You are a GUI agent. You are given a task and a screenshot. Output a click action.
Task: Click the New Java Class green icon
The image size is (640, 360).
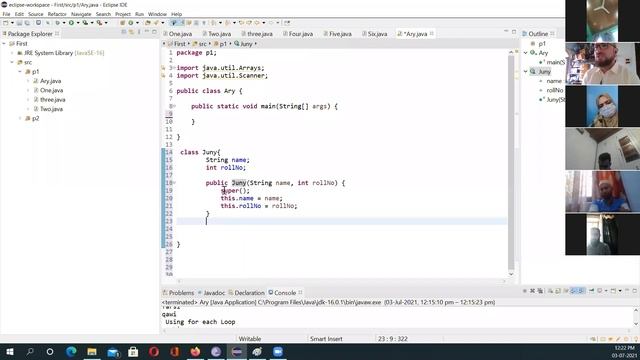131,23
